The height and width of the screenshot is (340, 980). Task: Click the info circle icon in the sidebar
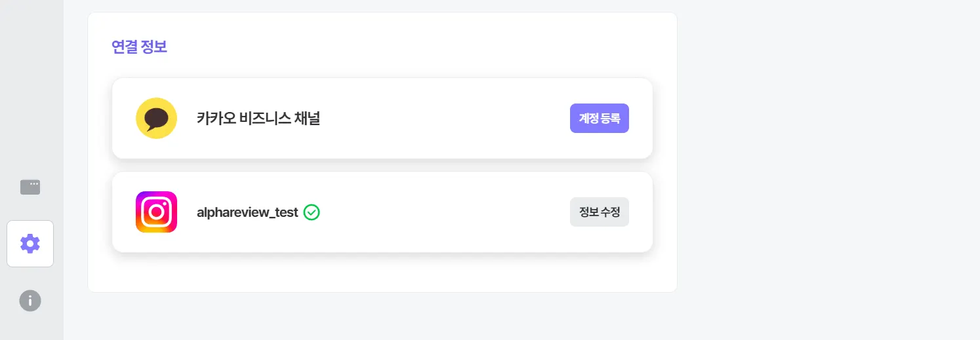[30, 301]
